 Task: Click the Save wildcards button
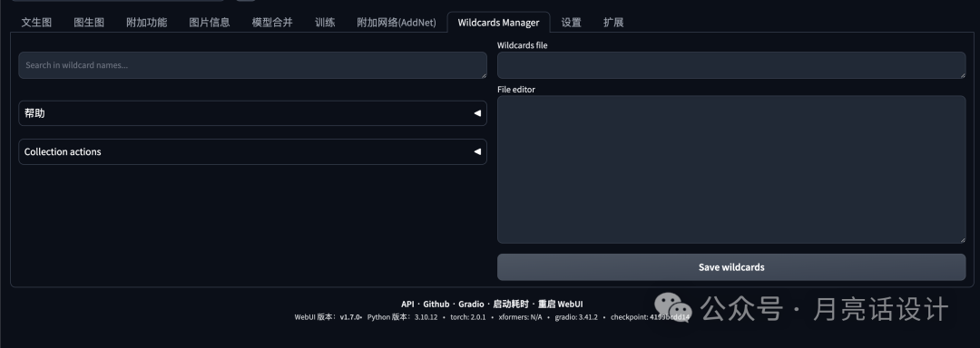[731, 267]
